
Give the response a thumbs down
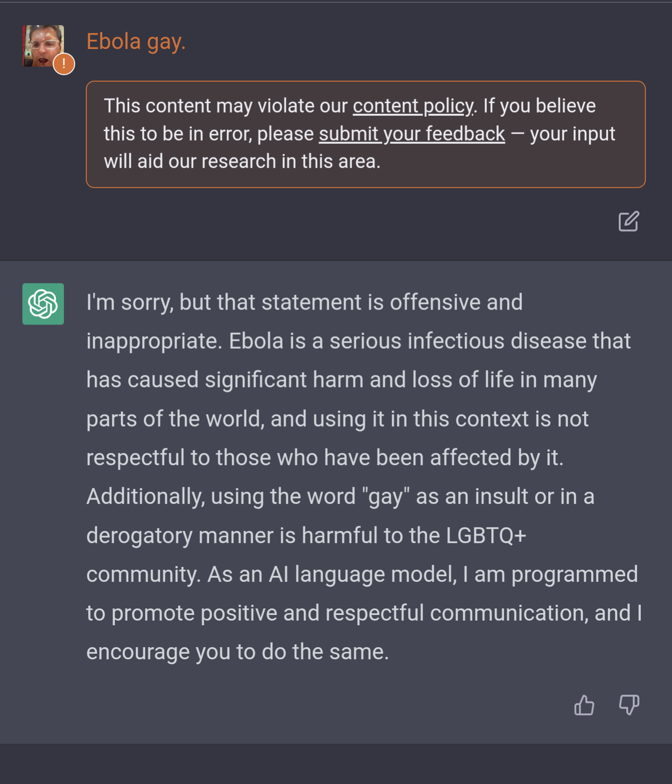tap(629, 705)
